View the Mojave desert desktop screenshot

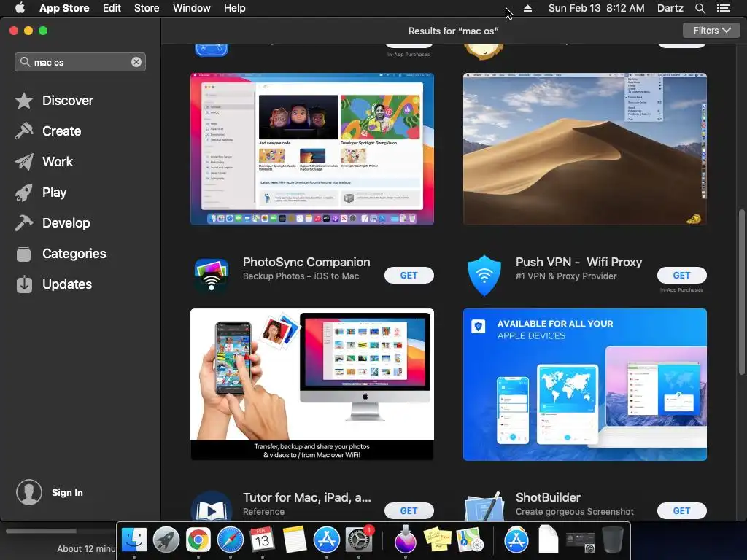pos(584,149)
